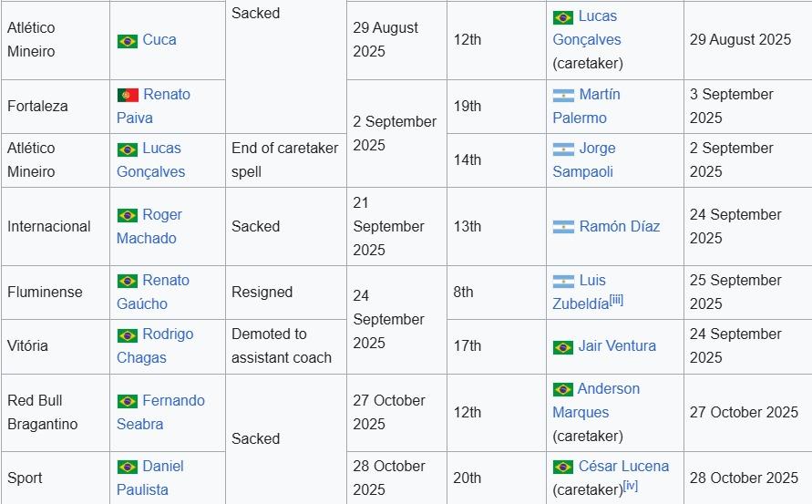Click the Brazil flag beside Roger Machado
Viewport: 812px width, 504px height.
[x=128, y=215]
